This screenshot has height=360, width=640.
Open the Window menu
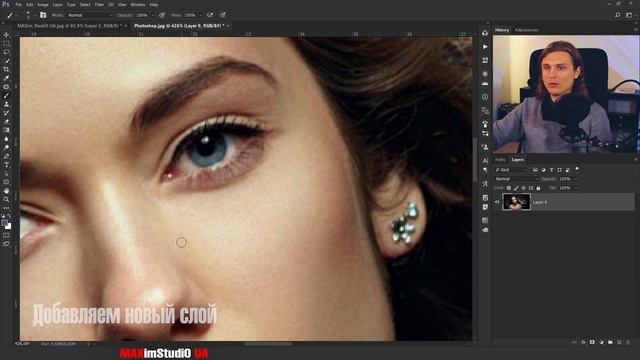pos(138,4)
